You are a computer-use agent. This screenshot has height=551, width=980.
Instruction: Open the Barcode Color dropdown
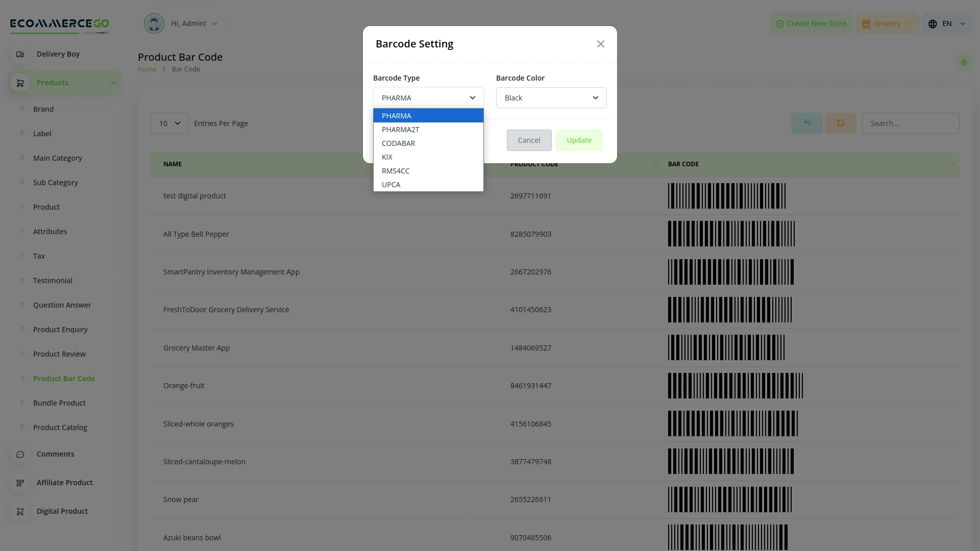pyautogui.click(x=551, y=97)
